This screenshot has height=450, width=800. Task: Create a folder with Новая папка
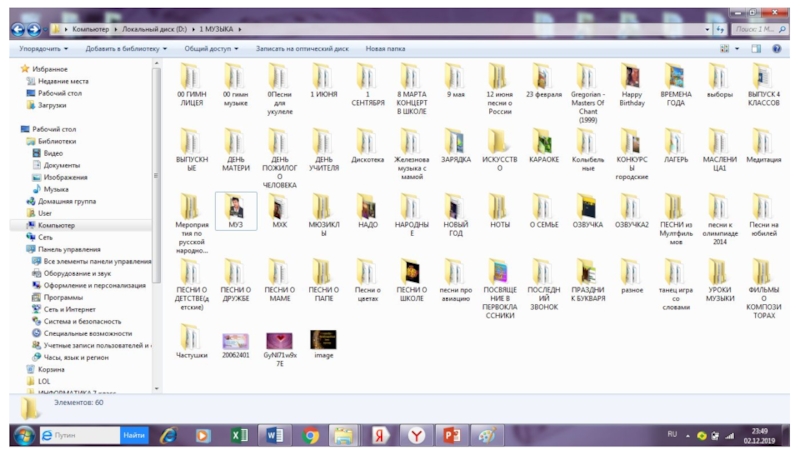coord(385,49)
